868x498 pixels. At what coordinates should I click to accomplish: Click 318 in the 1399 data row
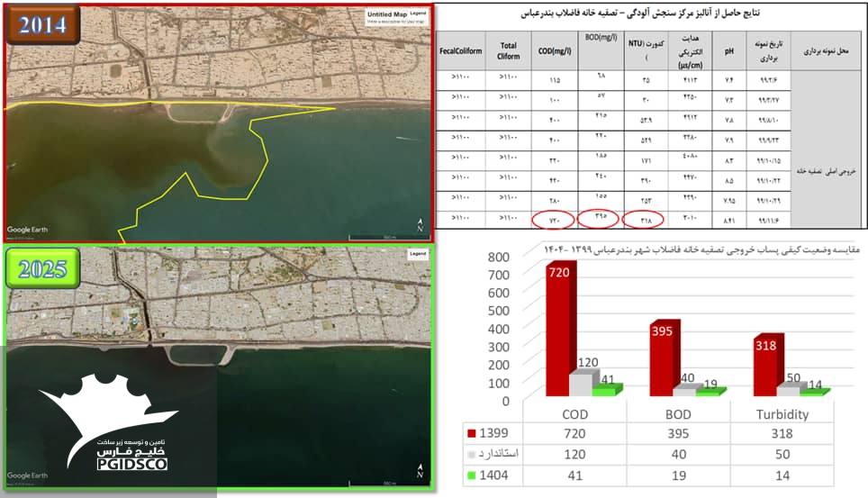pos(782,433)
